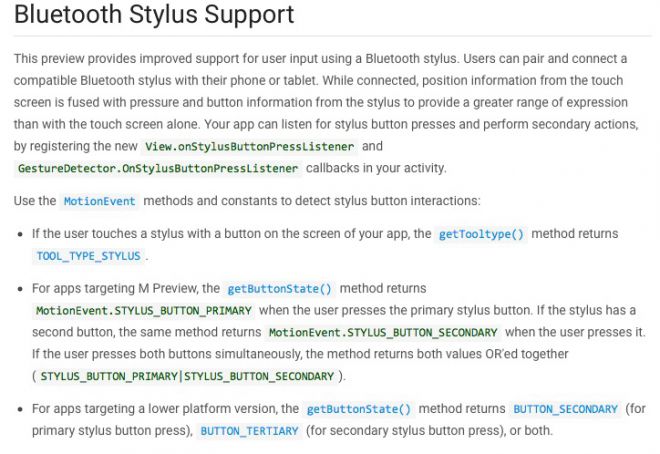660x454 pixels.
Task: Click the OR'ed STYLUS_BUTTON_PRIMARY|STYLUS_BUTTON_SECONDARY code
Action: pyautogui.click(x=187, y=376)
